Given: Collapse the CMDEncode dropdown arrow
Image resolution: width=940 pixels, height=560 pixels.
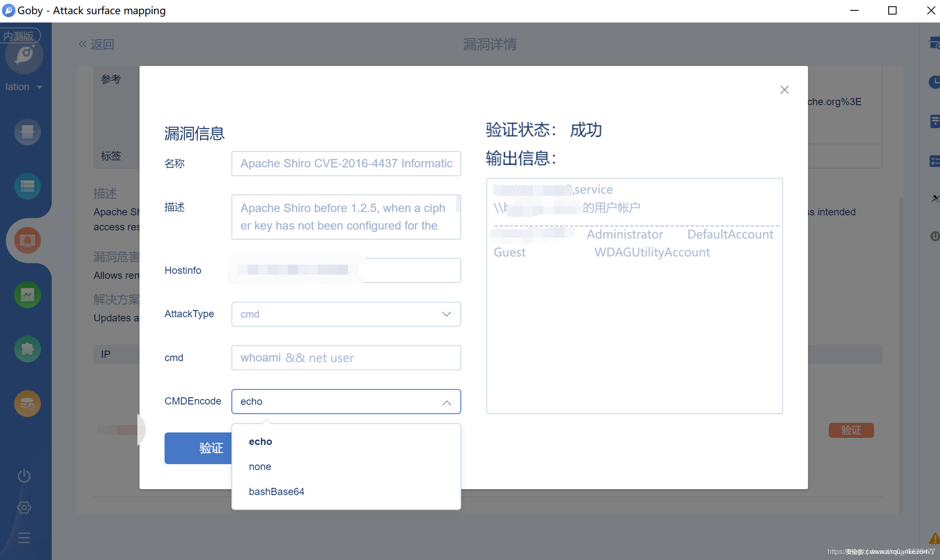Looking at the screenshot, I should click(x=446, y=402).
